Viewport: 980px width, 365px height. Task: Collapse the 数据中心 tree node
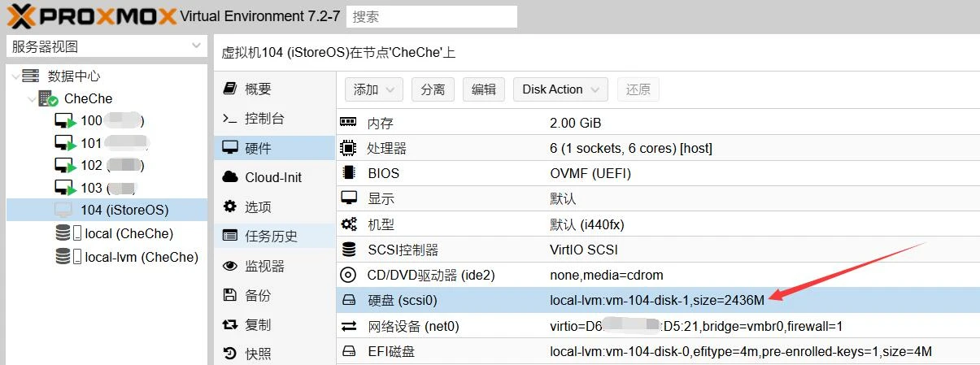click(x=15, y=76)
